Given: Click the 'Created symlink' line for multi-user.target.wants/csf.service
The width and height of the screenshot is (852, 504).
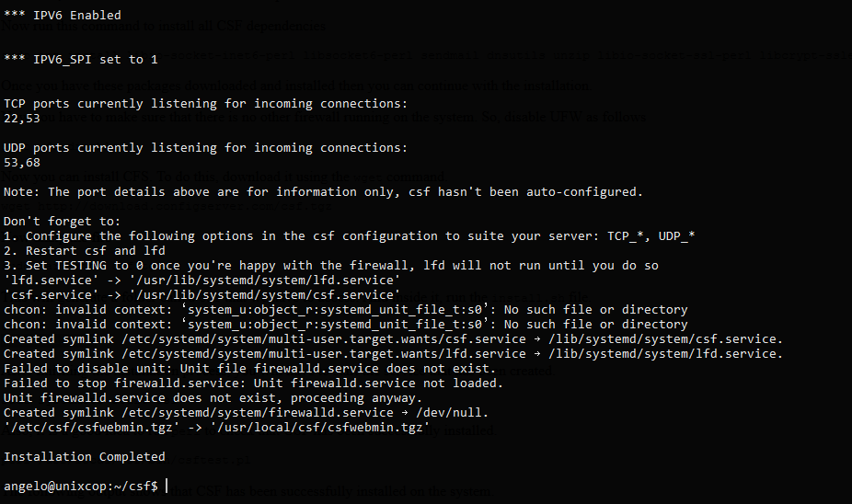Looking at the screenshot, I should 393,338.
